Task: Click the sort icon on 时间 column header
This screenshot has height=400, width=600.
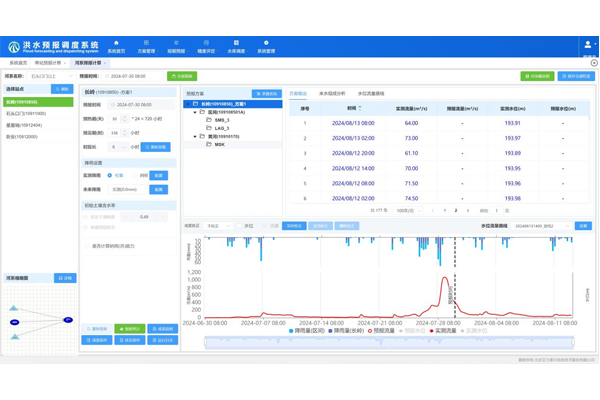Action: coord(360,108)
